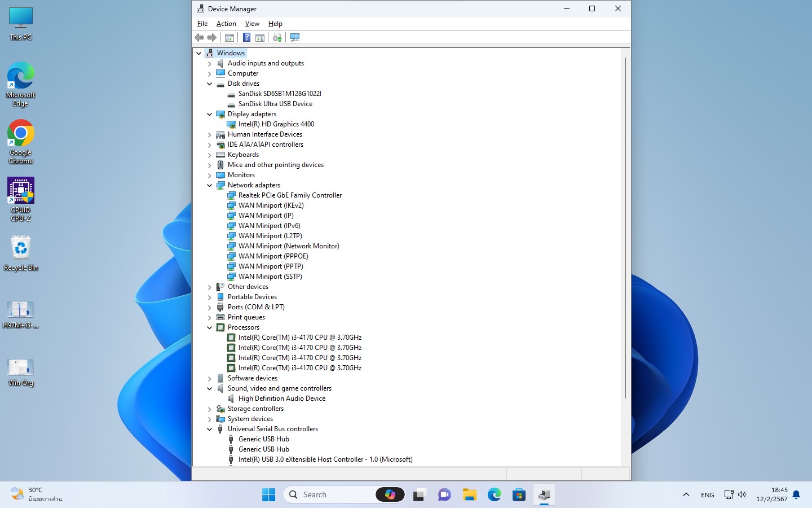Image resolution: width=812 pixels, height=508 pixels.
Task: Open This PC desktop icon
Action: point(21,24)
